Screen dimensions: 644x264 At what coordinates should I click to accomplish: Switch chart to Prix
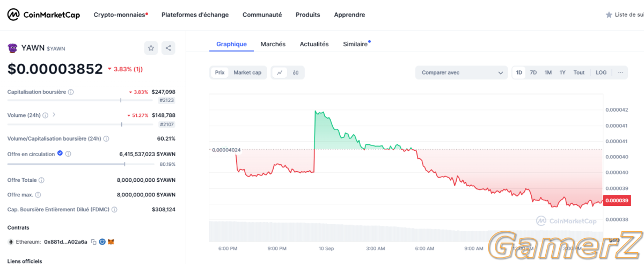coord(219,72)
